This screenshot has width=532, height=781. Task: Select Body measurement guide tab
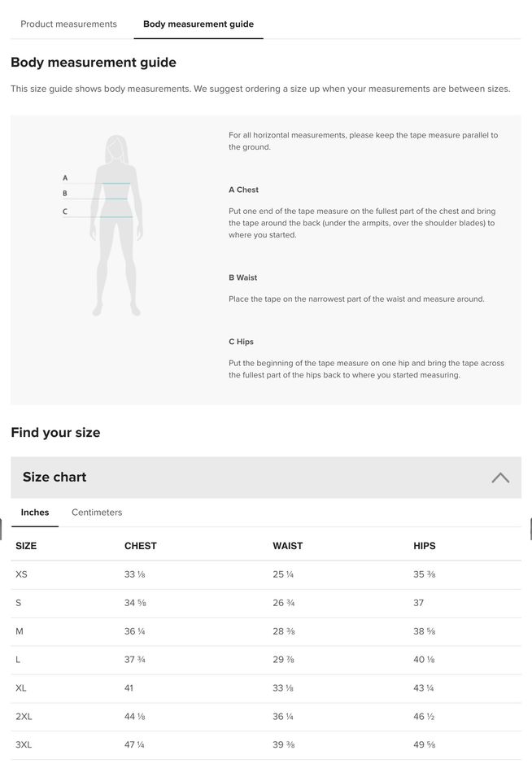click(x=198, y=24)
